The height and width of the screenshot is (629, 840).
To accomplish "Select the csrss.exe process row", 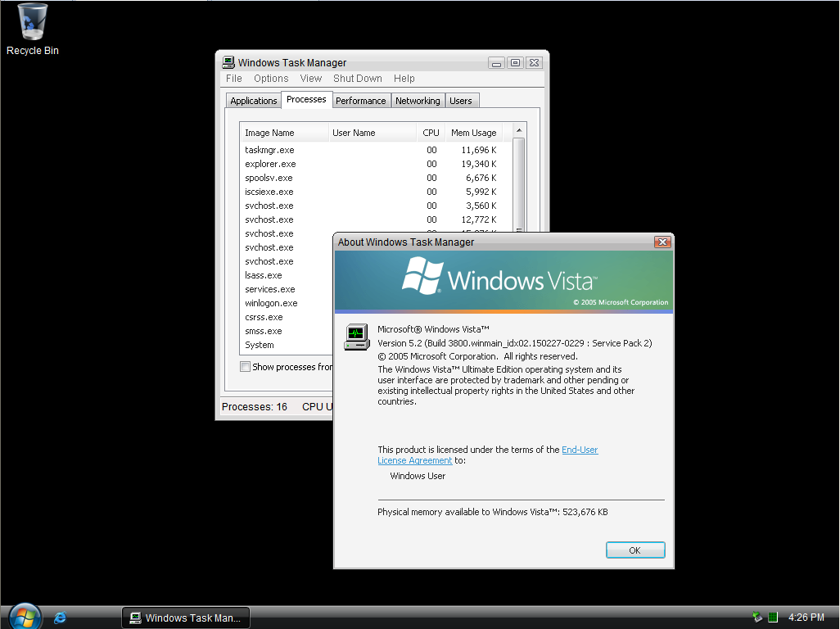I will coord(287,317).
